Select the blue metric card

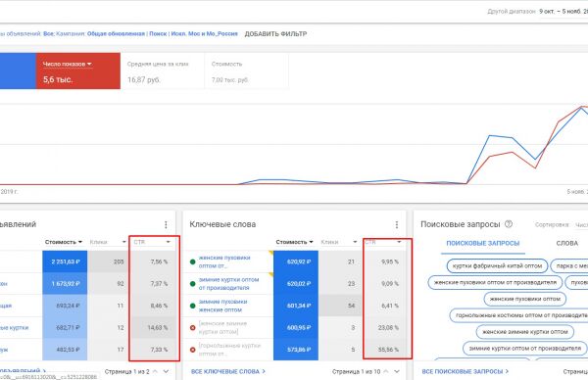point(18,71)
